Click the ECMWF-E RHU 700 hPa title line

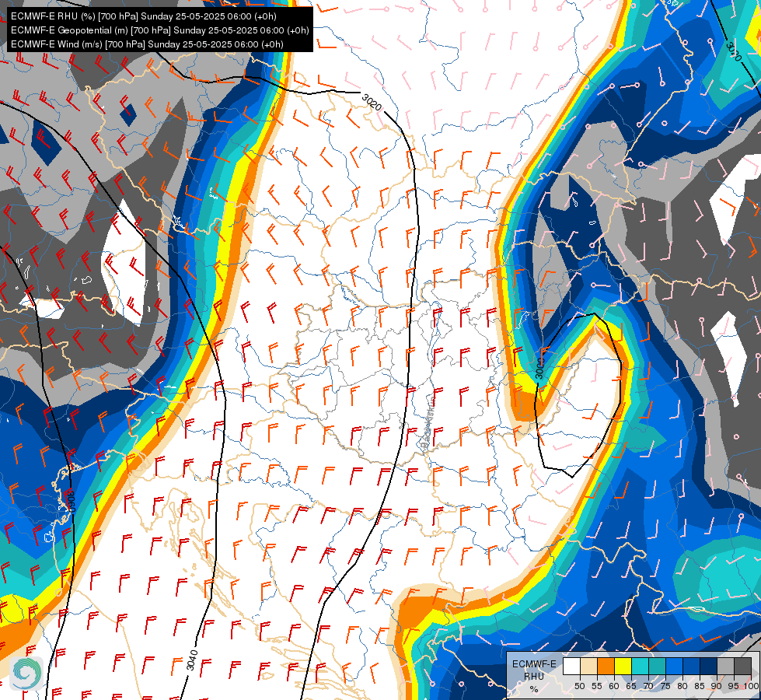(x=144, y=16)
